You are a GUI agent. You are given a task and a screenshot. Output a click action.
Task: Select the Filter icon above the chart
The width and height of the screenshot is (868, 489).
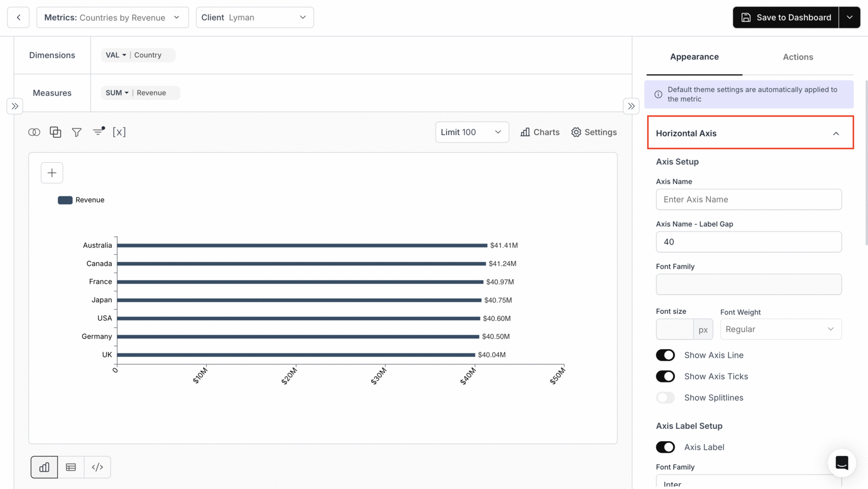pos(77,132)
